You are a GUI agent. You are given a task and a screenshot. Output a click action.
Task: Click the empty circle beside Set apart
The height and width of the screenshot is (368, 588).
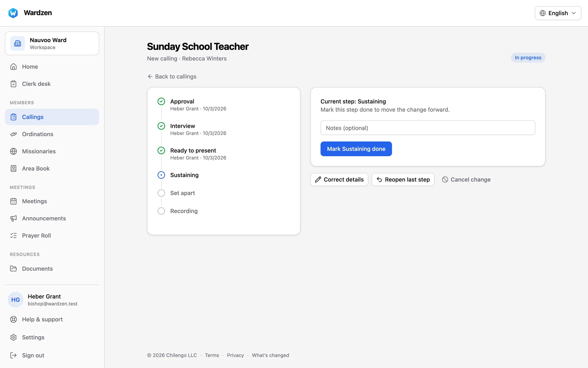pyautogui.click(x=161, y=193)
